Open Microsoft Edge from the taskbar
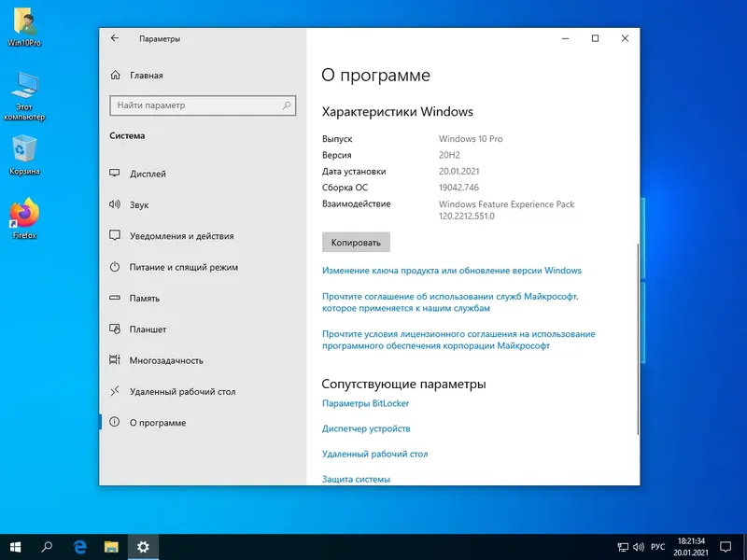 click(x=79, y=548)
